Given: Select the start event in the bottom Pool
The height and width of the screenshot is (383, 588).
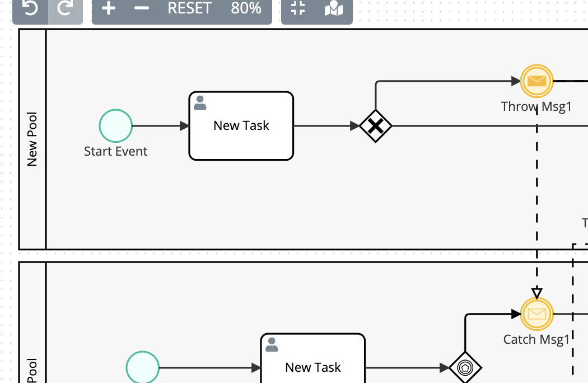Looking at the screenshot, I should (143, 368).
